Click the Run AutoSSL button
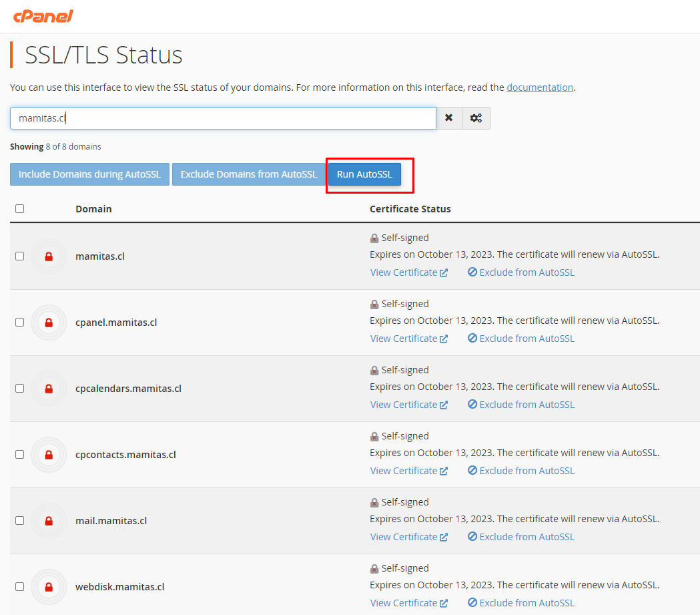Screen dimensions: 700x615 pos(365,174)
